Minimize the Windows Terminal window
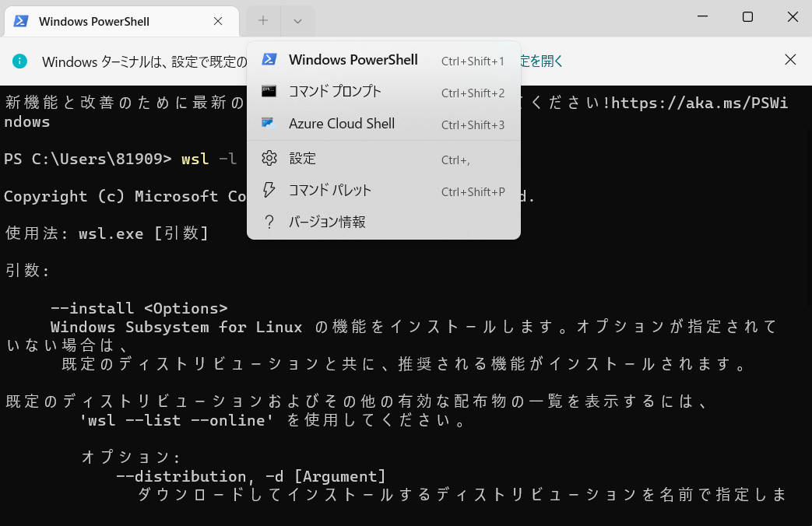This screenshot has height=526, width=812. pos(702,16)
